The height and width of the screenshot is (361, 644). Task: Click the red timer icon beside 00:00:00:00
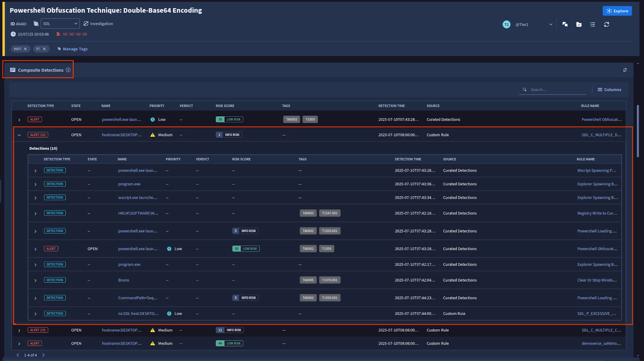pyautogui.click(x=58, y=34)
